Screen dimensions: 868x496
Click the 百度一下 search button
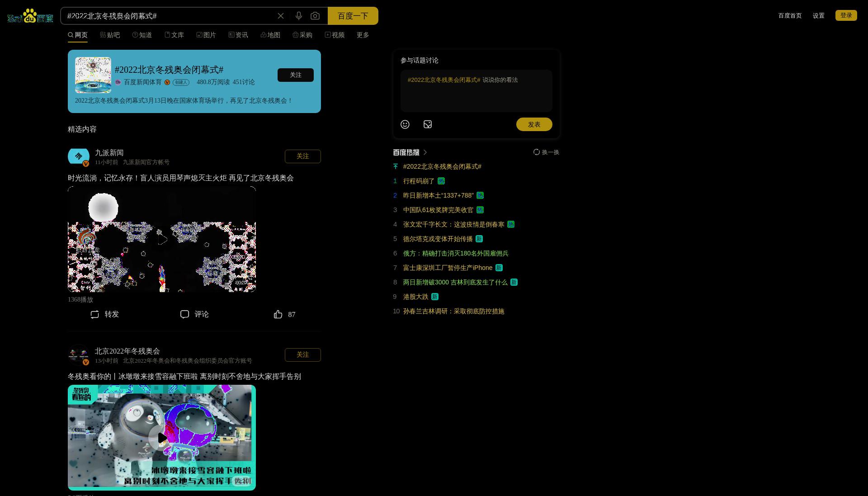(x=353, y=16)
